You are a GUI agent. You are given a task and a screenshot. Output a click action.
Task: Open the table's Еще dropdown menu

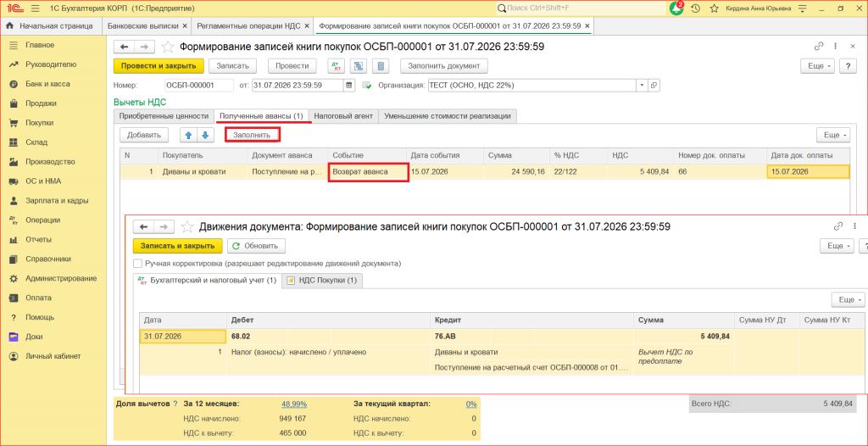(x=832, y=135)
